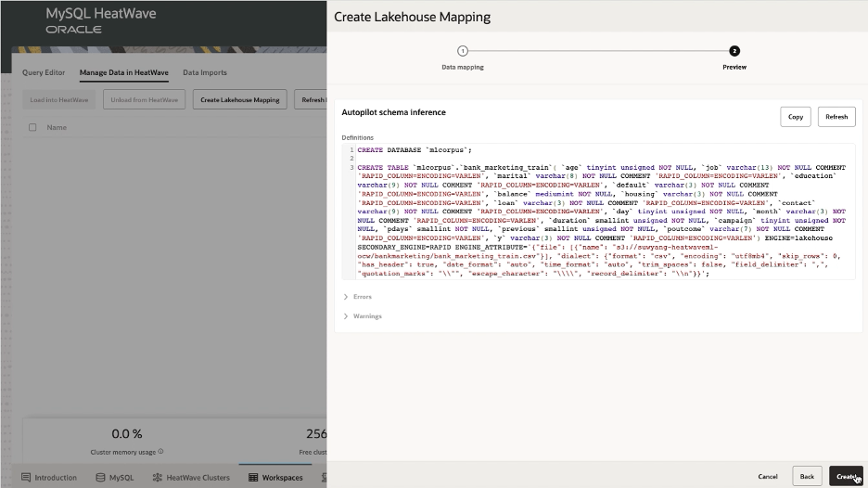Image resolution: width=868 pixels, height=488 pixels.
Task: Click the Introduction chat icon
Action: click(26, 478)
